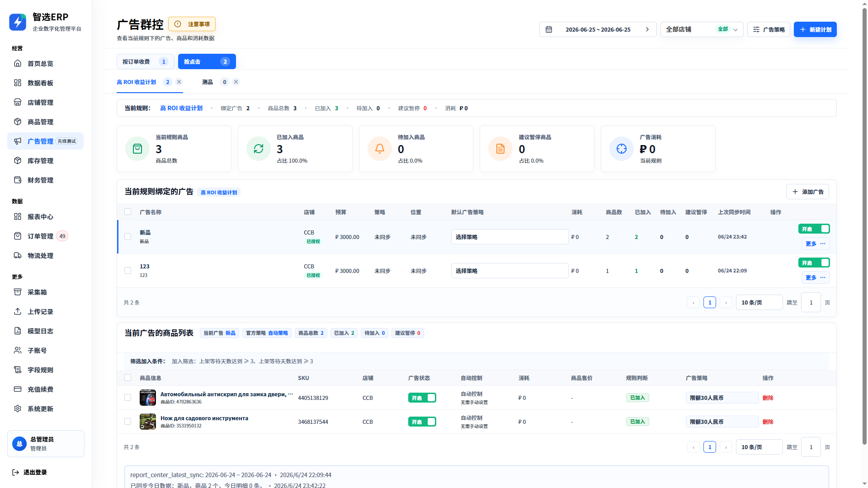Open the 库存管理 inventory icon

click(x=18, y=160)
